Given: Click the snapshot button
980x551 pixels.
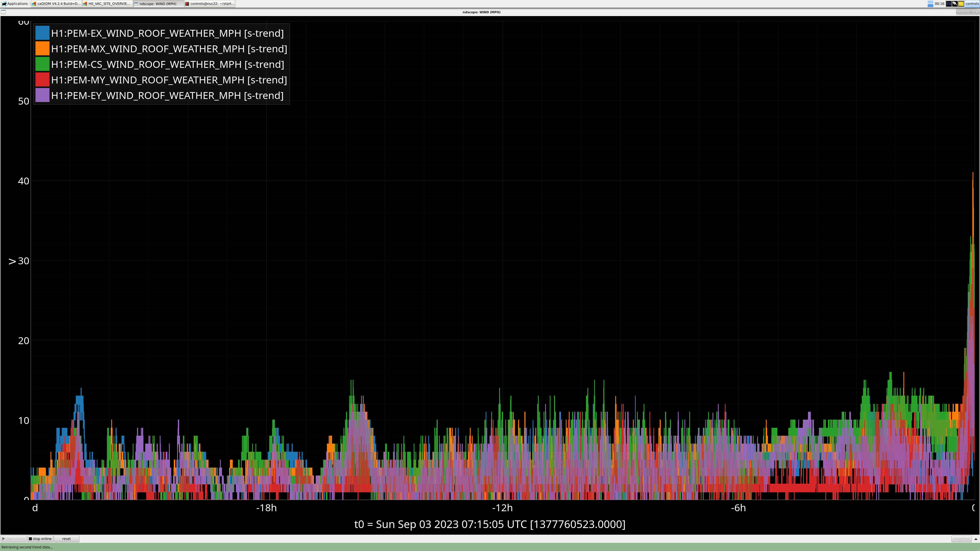Looking at the screenshot, I should pos(961,539).
